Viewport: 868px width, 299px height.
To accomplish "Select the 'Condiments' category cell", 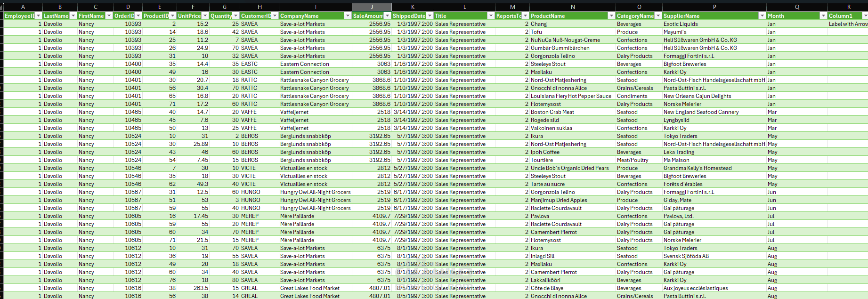I will [x=639, y=96].
